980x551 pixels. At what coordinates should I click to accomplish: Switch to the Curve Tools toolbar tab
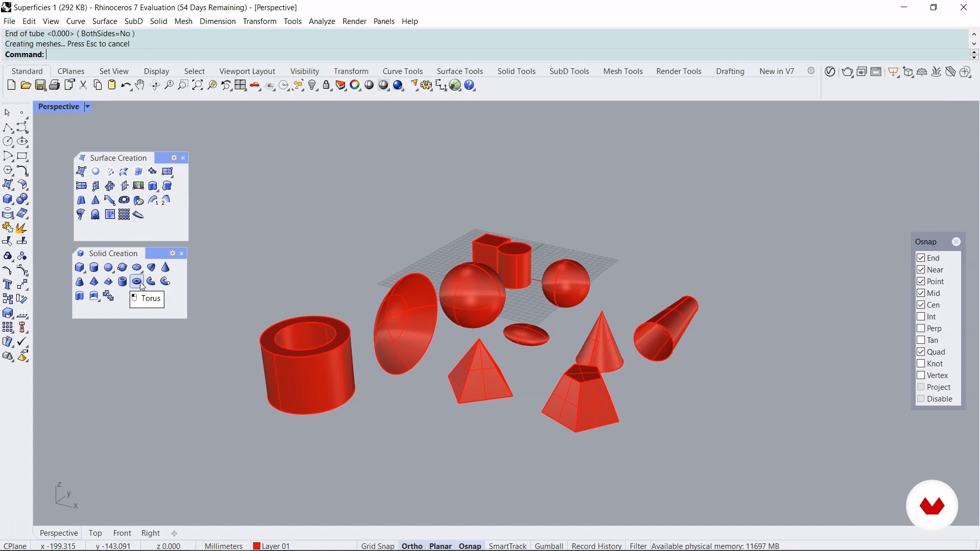click(403, 71)
